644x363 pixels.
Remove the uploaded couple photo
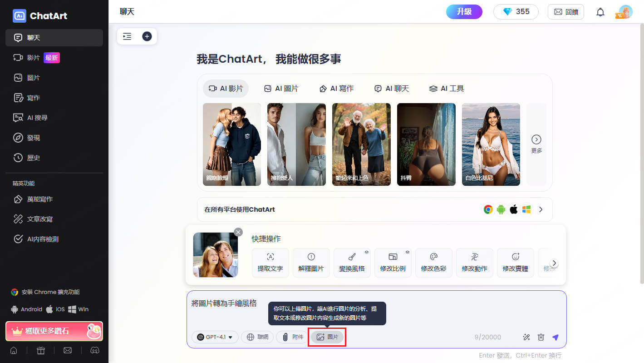pyautogui.click(x=238, y=232)
